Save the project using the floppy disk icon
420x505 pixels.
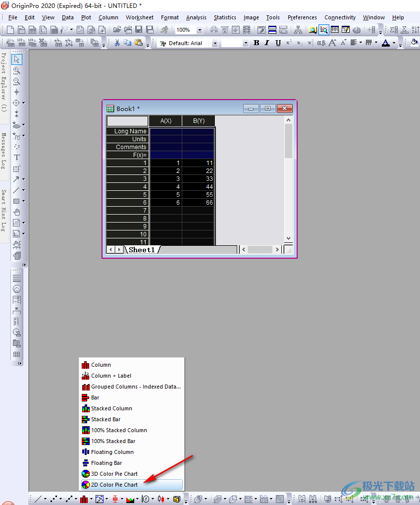[x=139, y=30]
